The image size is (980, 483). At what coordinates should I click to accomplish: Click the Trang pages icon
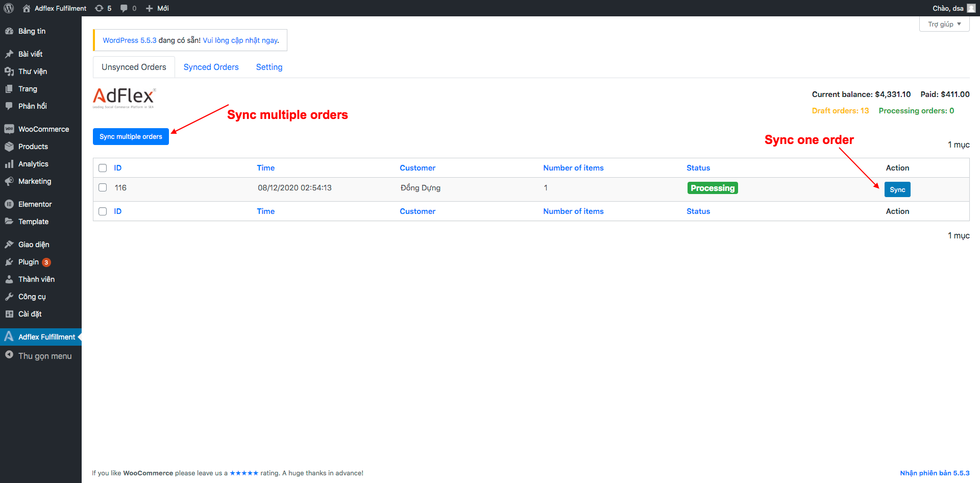pos(9,89)
